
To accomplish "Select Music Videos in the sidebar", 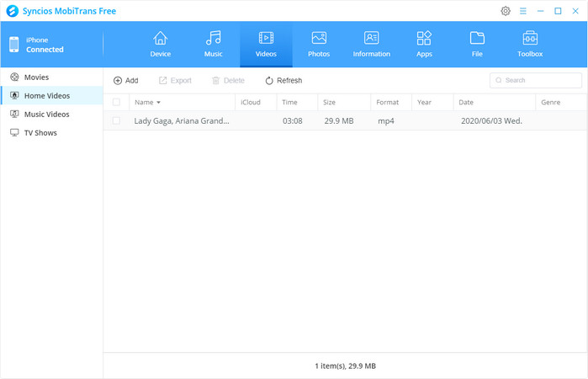I will click(52, 114).
